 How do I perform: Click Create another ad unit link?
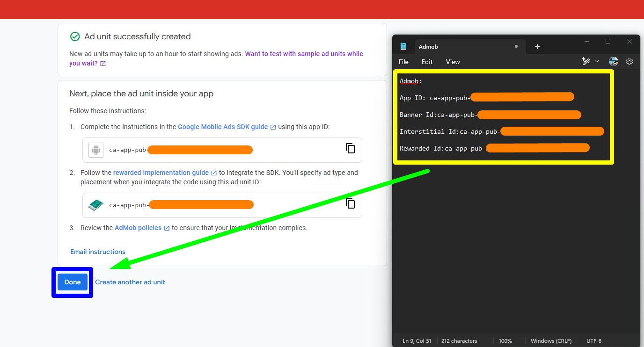[130, 282]
